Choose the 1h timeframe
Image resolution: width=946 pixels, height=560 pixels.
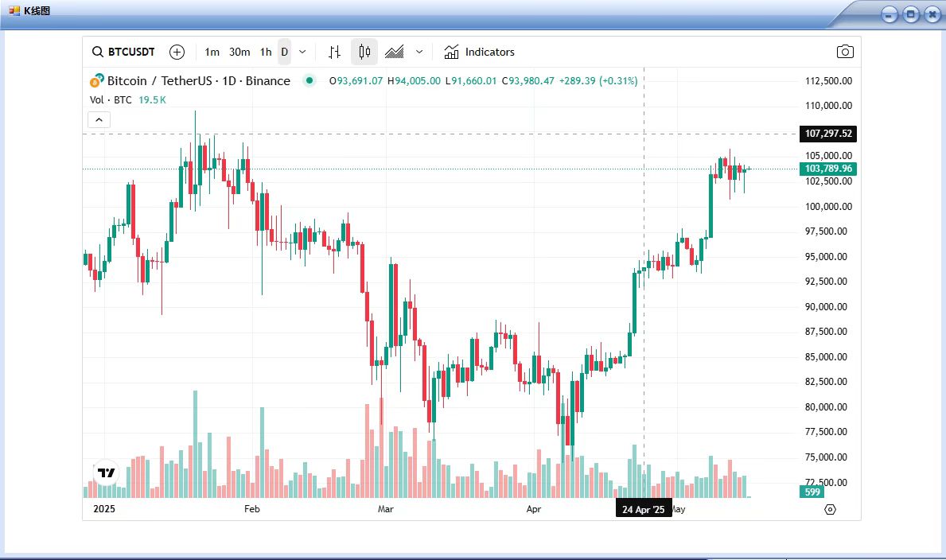[266, 52]
